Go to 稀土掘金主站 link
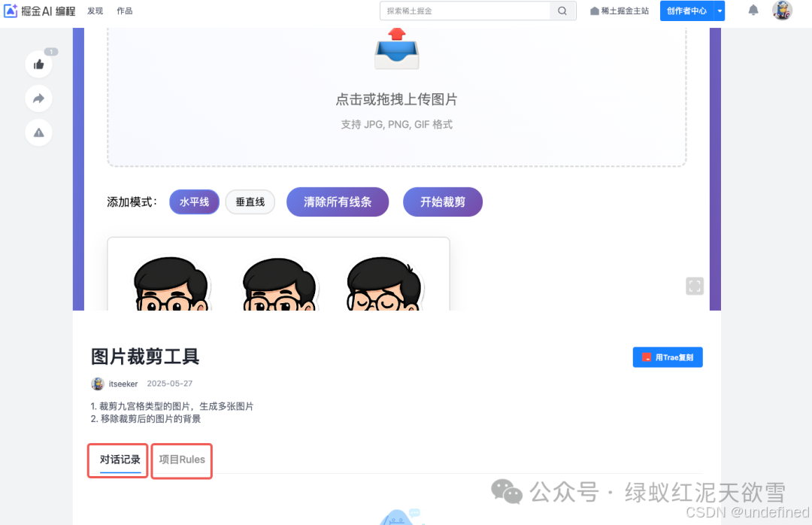812x525 pixels. 620,11
